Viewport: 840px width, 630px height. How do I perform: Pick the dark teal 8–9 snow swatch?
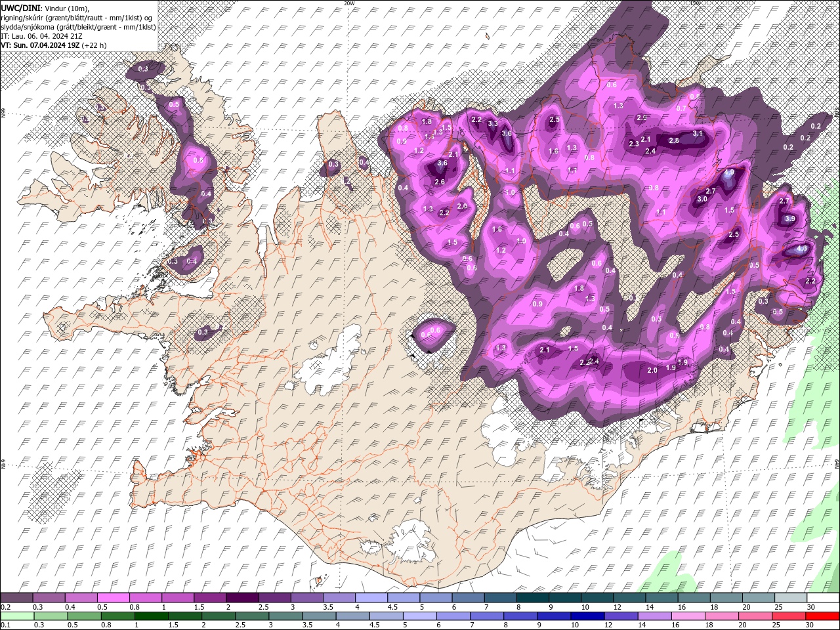532,598
